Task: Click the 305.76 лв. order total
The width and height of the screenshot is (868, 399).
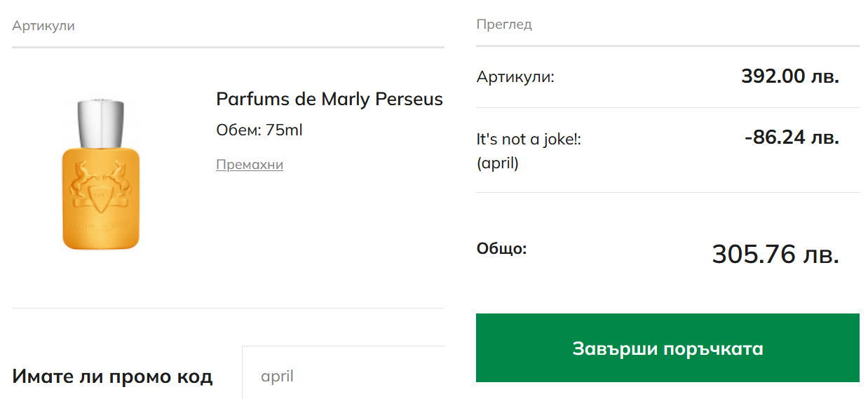Action: [x=775, y=255]
